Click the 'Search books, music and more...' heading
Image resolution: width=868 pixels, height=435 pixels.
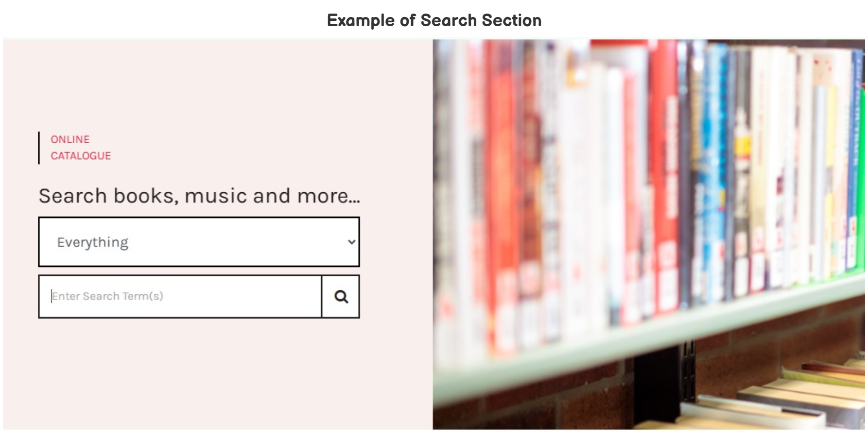click(199, 196)
